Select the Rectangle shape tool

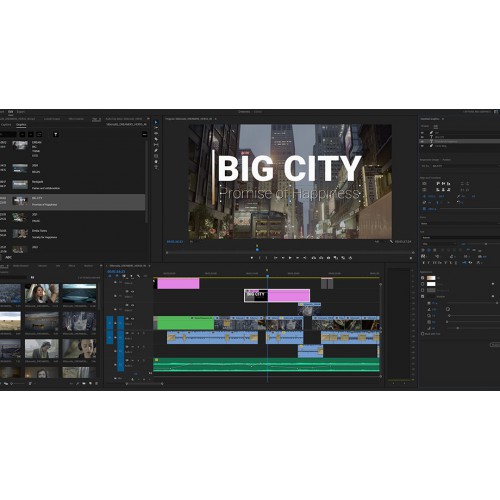[x=156, y=156]
